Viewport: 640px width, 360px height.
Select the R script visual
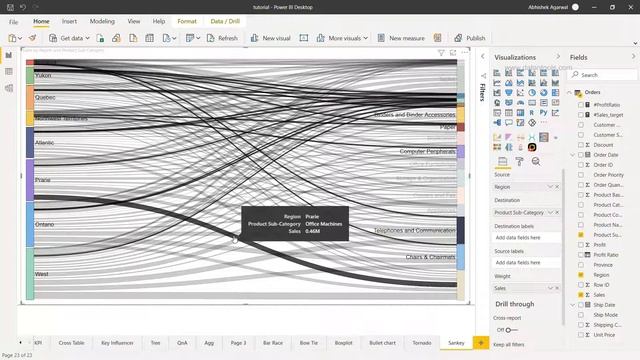[532, 113]
